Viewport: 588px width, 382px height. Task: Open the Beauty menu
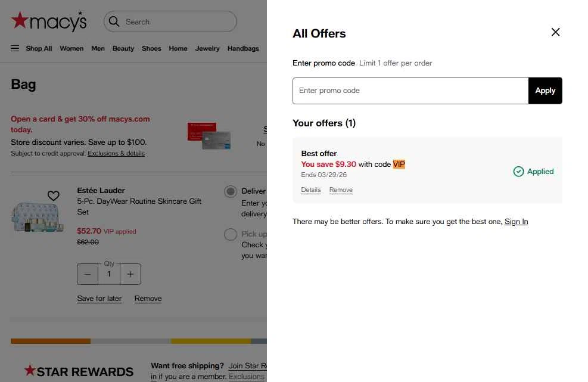(x=123, y=48)
